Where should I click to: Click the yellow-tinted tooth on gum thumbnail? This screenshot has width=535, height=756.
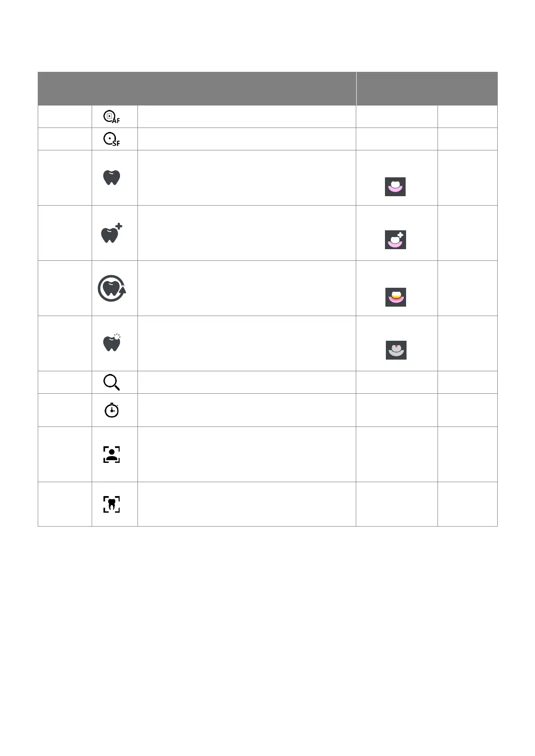395,297
